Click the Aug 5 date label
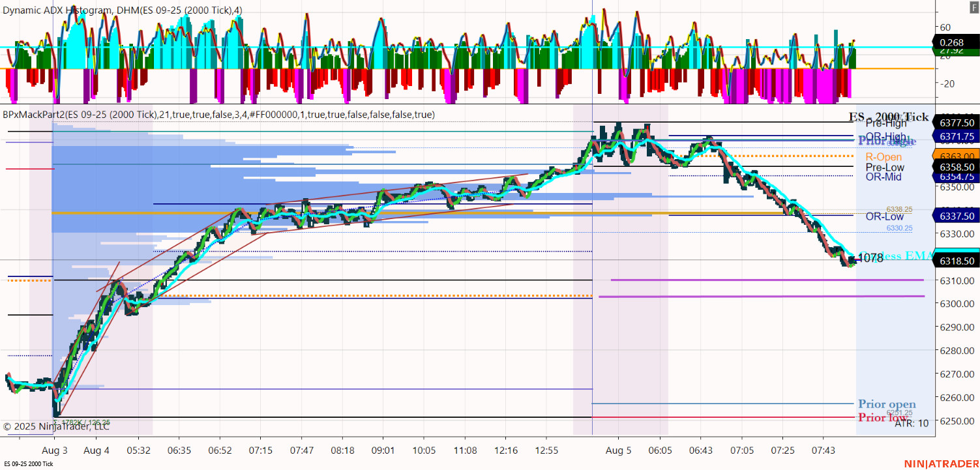 click(619, 450)
